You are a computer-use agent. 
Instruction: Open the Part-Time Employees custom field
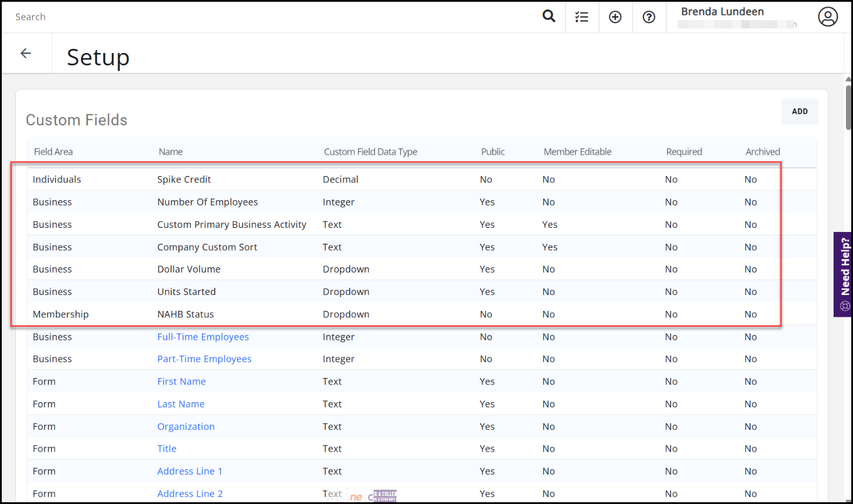pyautogui.click(x=204, y=359)
